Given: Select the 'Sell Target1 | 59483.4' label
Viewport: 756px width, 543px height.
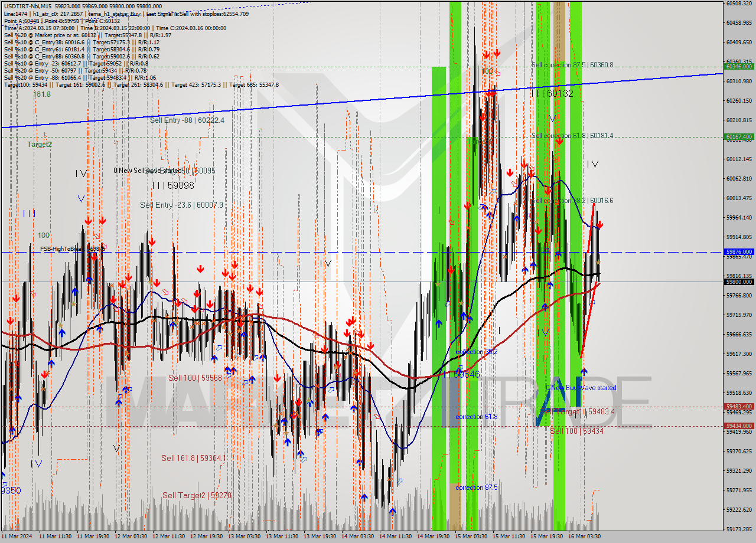Looking at the screenshot, I should pyautogui.click(x=578, y=411).
